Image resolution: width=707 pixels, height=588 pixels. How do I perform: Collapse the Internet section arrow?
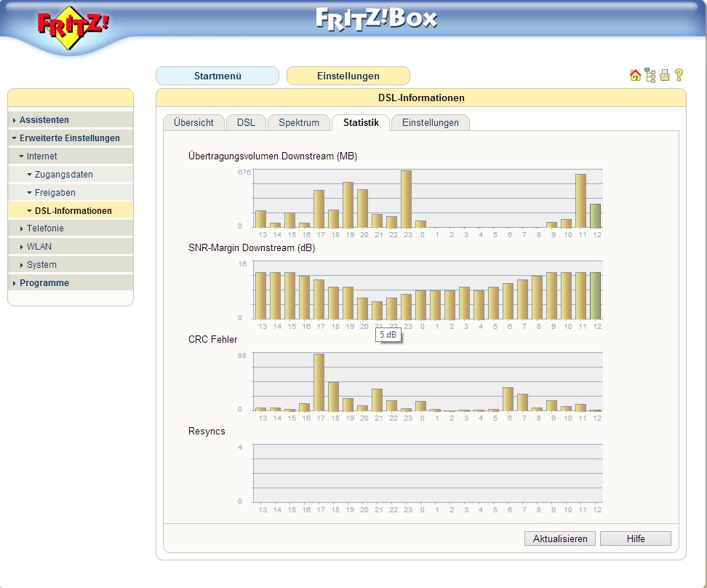click(21, 156)
